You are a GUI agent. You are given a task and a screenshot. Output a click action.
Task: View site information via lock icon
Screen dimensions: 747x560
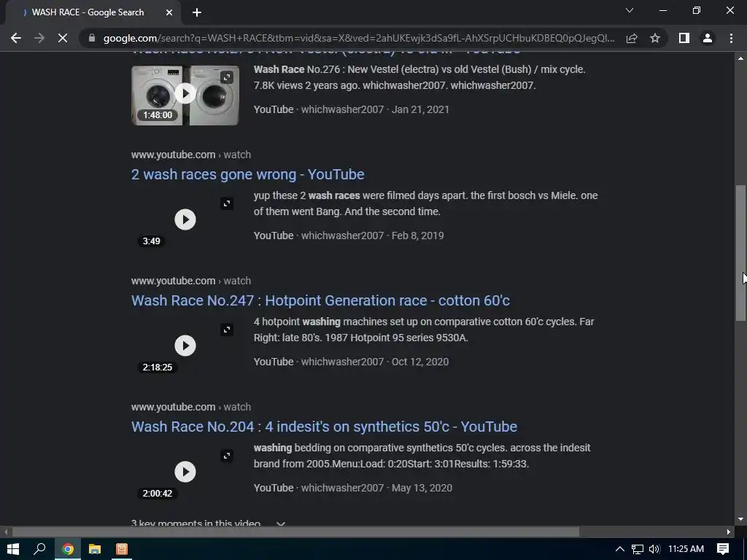[92, 38]
